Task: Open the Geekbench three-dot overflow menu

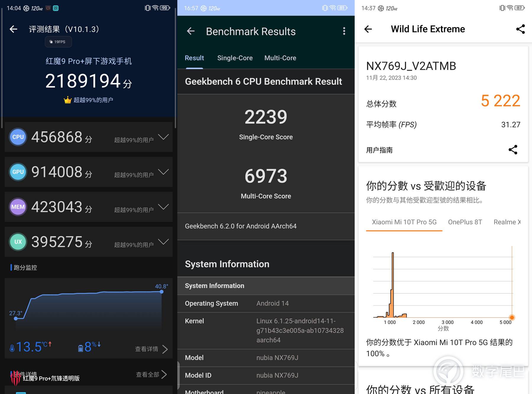Action: (344, 31)
